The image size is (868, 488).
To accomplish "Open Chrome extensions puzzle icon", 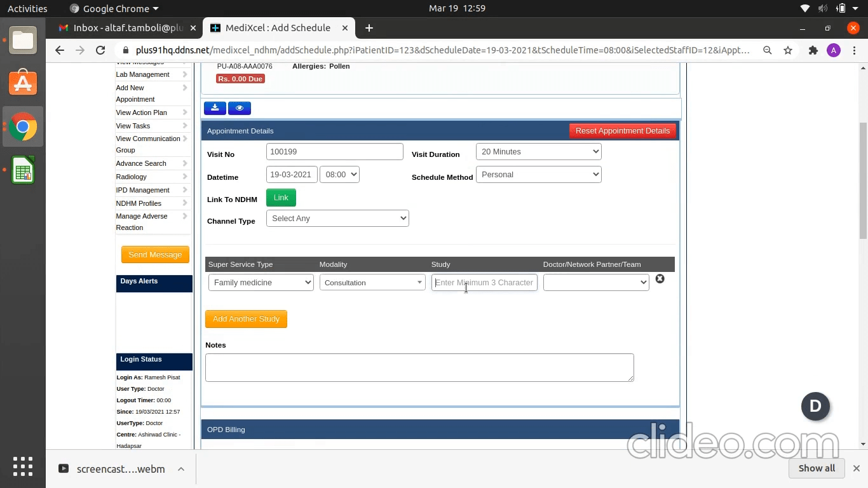I will click(x=813, y=50).
